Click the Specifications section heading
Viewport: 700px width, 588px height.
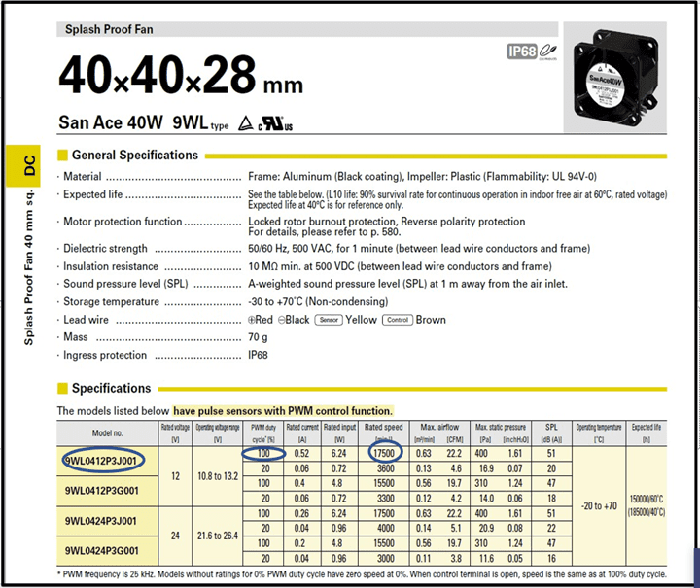(x=111, y=388)
